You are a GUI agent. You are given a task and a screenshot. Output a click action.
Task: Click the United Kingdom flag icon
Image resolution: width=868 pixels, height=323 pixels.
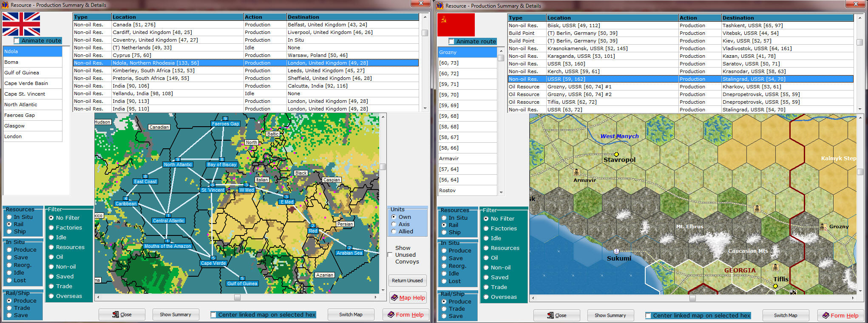21,24
